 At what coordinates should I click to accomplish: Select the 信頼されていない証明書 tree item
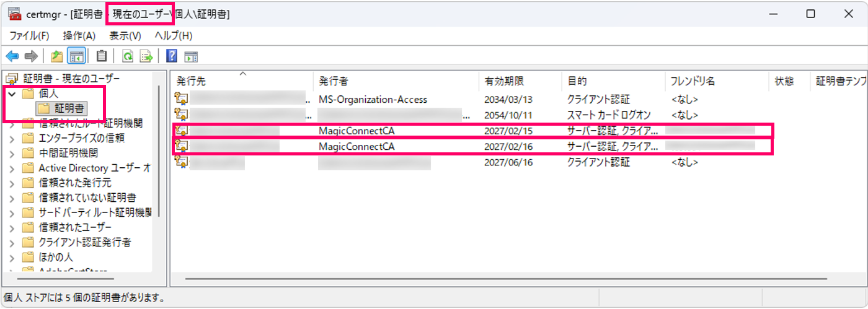[x=87, y=198]
